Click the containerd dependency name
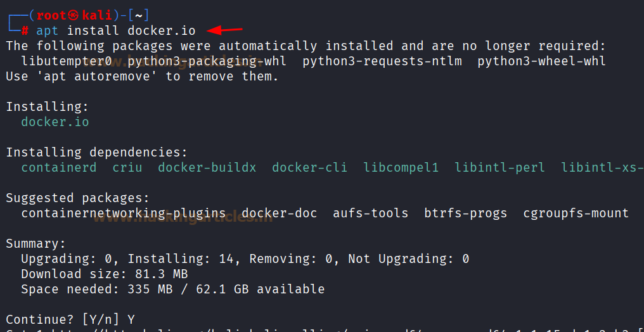This screenshot has width=644, height=332. (59, 167)
